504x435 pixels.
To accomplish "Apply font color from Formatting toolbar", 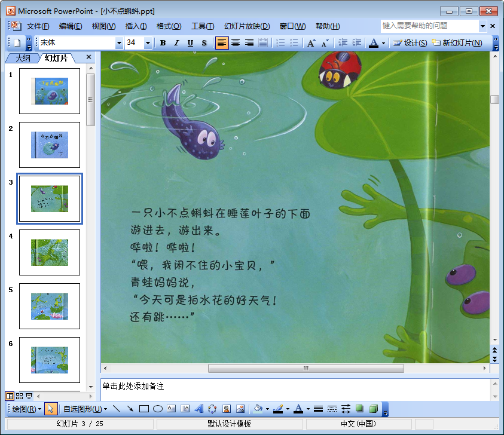I will (x=374, y=43).
